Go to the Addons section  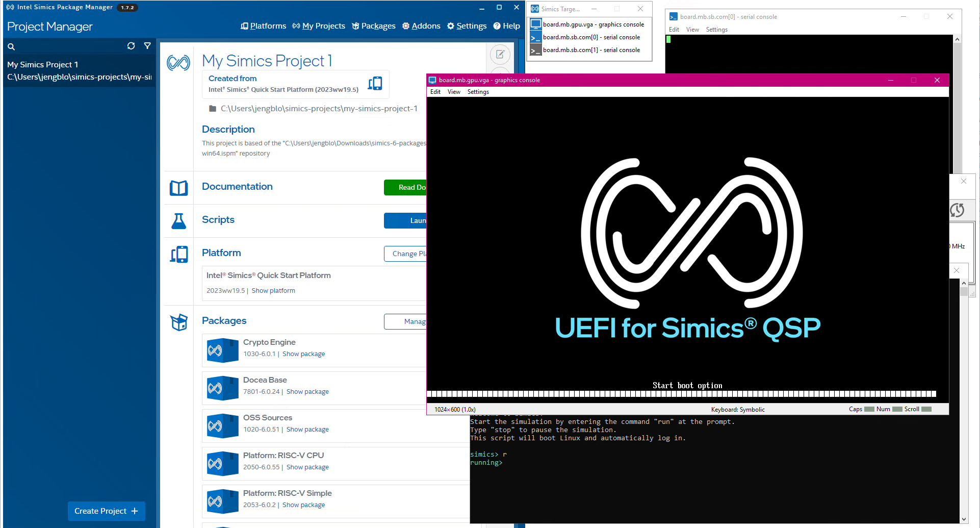(x=421, y=26)
